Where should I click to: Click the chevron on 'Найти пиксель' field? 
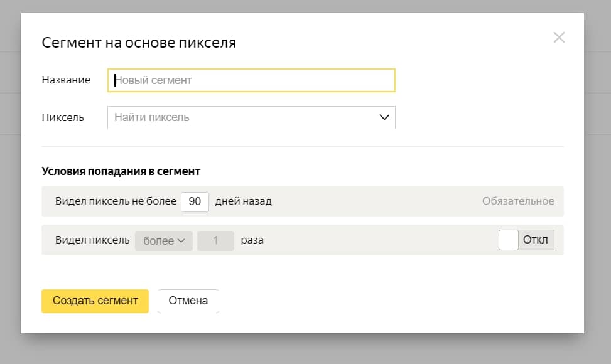point(384,117)
